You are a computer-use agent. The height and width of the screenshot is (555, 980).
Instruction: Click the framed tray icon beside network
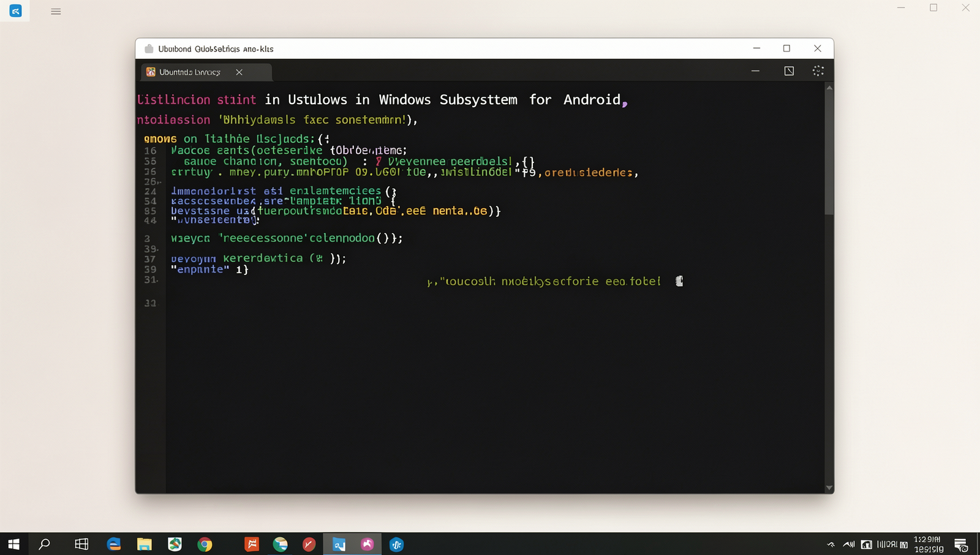[x=866, y=544]
